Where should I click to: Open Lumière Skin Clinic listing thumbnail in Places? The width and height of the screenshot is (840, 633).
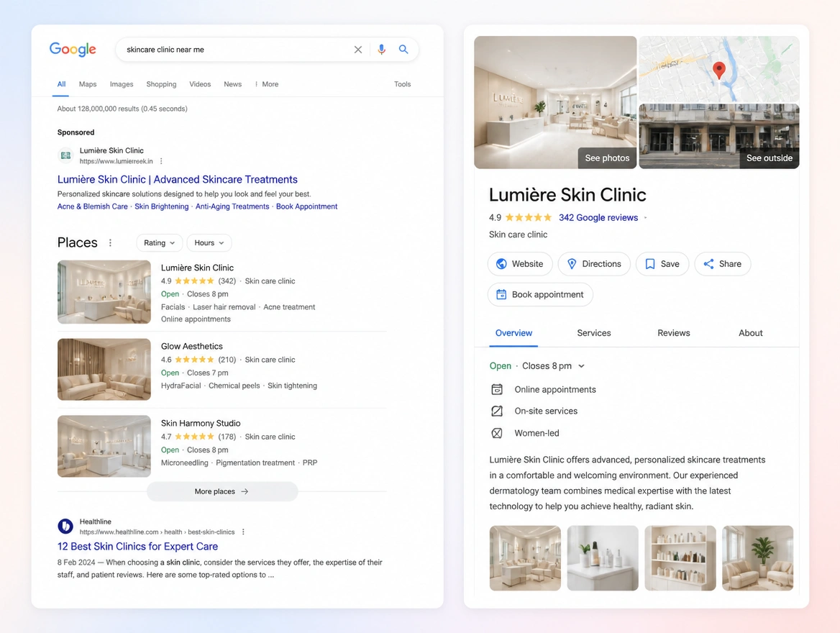tap(104, 292)
